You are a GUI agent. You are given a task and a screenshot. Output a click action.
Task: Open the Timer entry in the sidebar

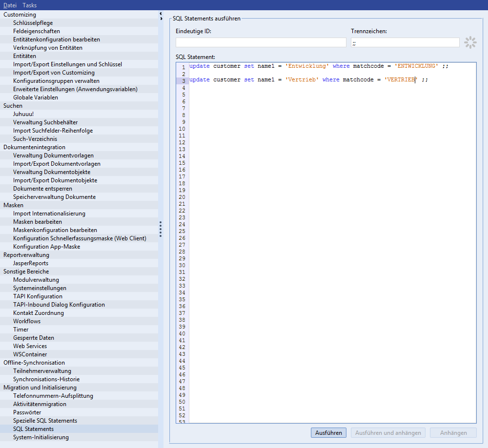click(21, 330)
